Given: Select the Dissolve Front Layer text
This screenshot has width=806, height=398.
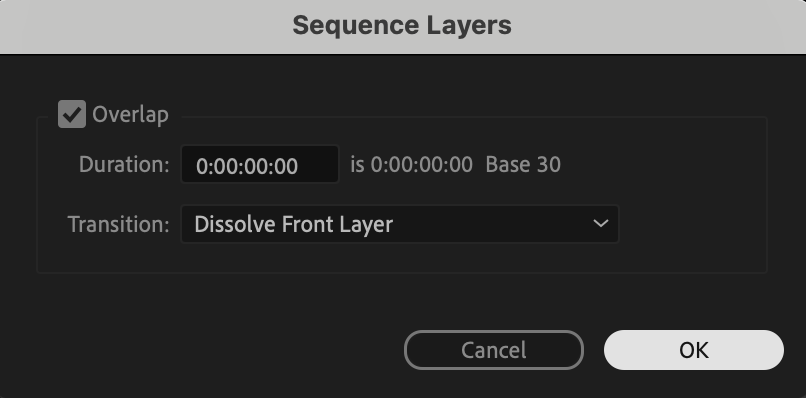Looking at the screenshot, I should [x=294, y=224].
